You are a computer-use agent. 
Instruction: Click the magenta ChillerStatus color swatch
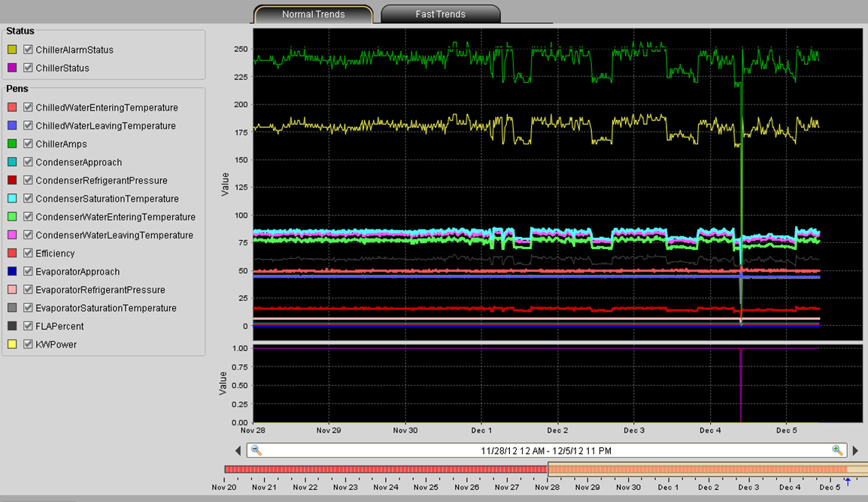(12, 68)
